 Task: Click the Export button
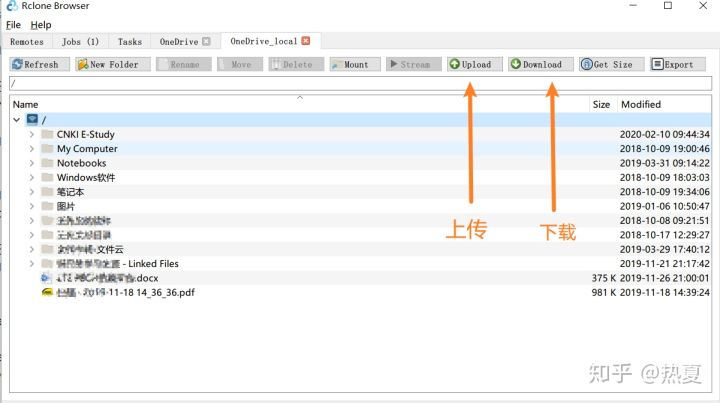coord(678,64)
